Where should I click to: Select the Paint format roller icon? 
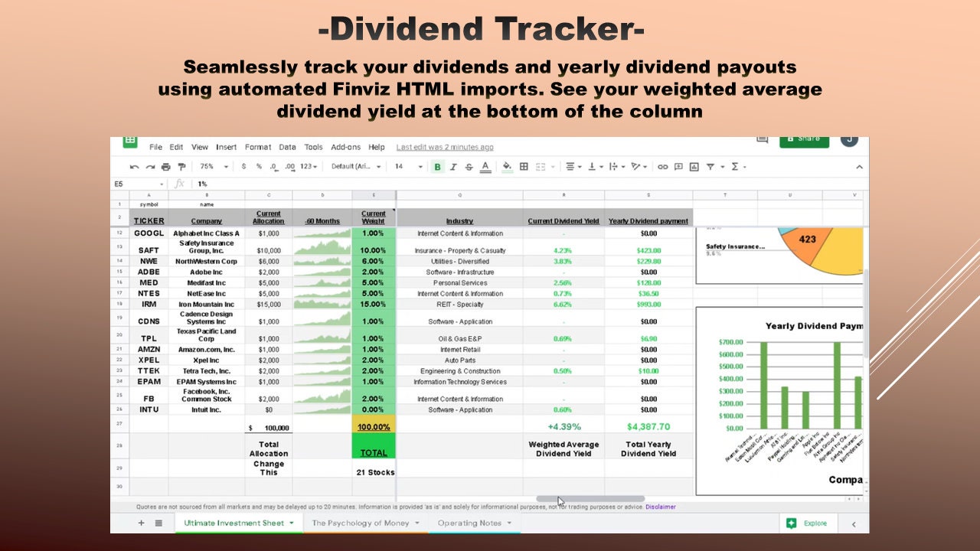181,167
